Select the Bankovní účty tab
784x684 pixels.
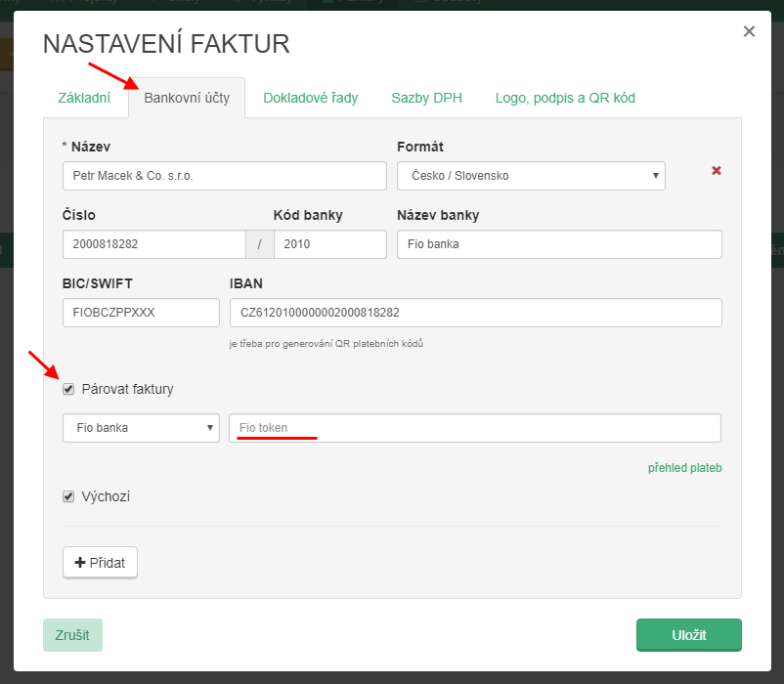tap(187, 98)
